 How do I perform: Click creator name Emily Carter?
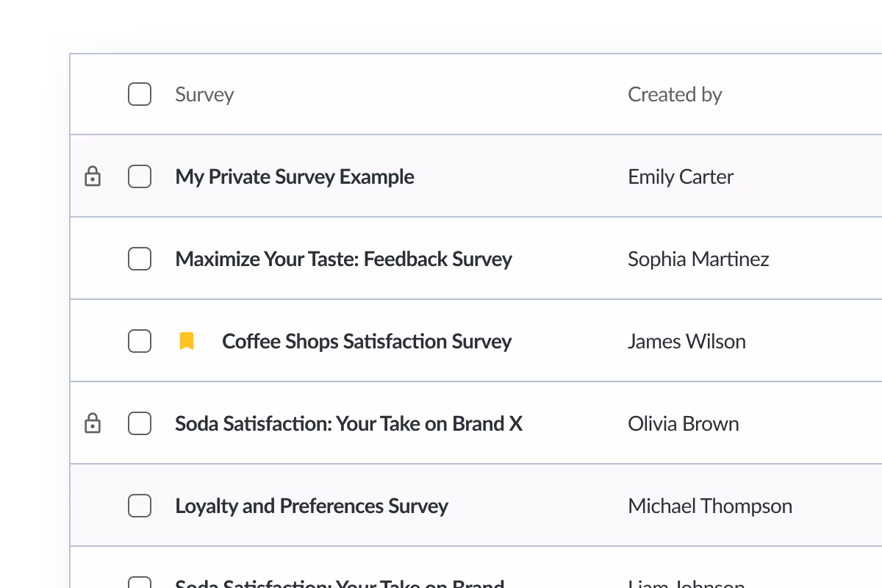(x=681, y=177)
